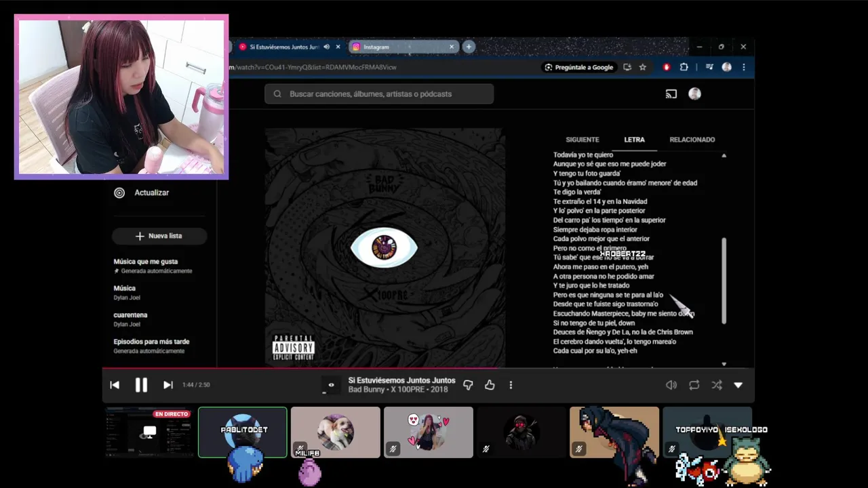Click lyric 'Siempre dejaba ropa interior'

[595, 230]
